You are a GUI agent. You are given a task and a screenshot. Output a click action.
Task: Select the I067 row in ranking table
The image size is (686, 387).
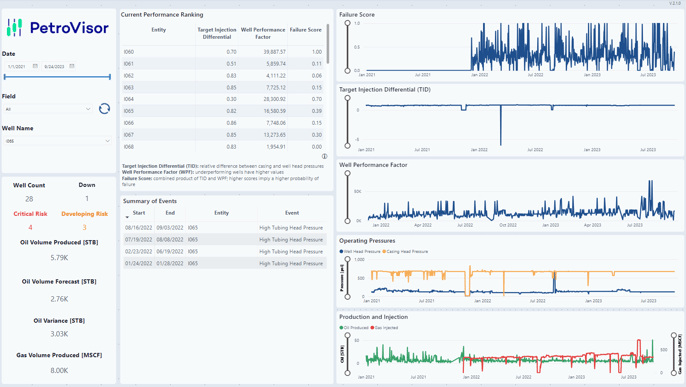click(223, 135)
